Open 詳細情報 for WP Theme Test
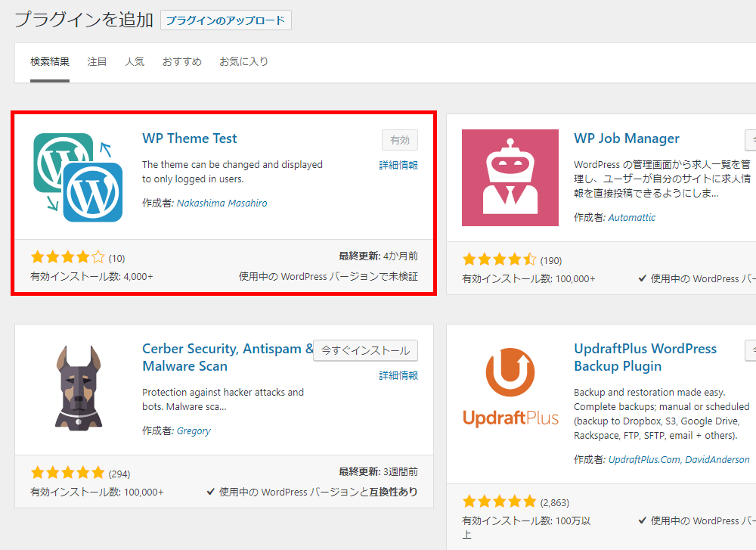This screenshot has height=550, width=756. point(398,165)
